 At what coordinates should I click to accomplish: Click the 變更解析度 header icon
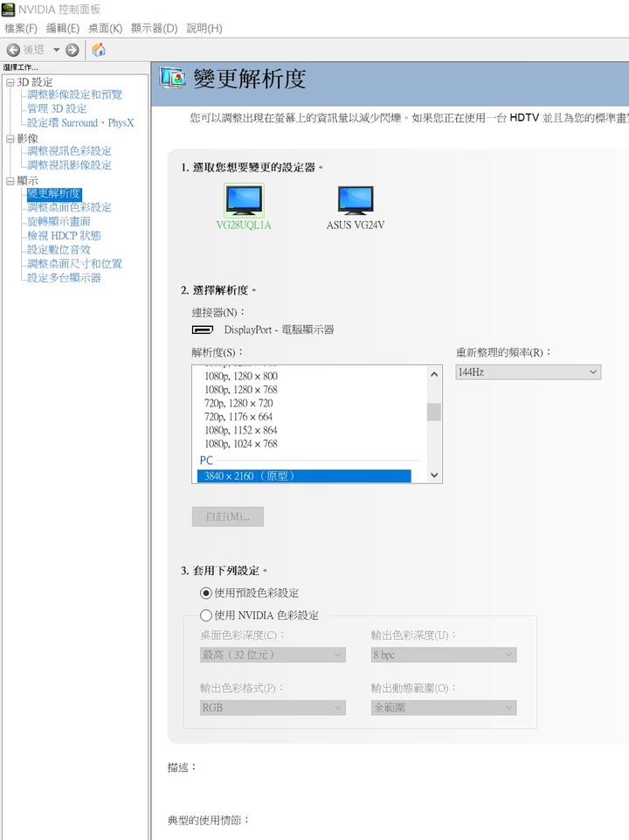[x=173, y=79]
